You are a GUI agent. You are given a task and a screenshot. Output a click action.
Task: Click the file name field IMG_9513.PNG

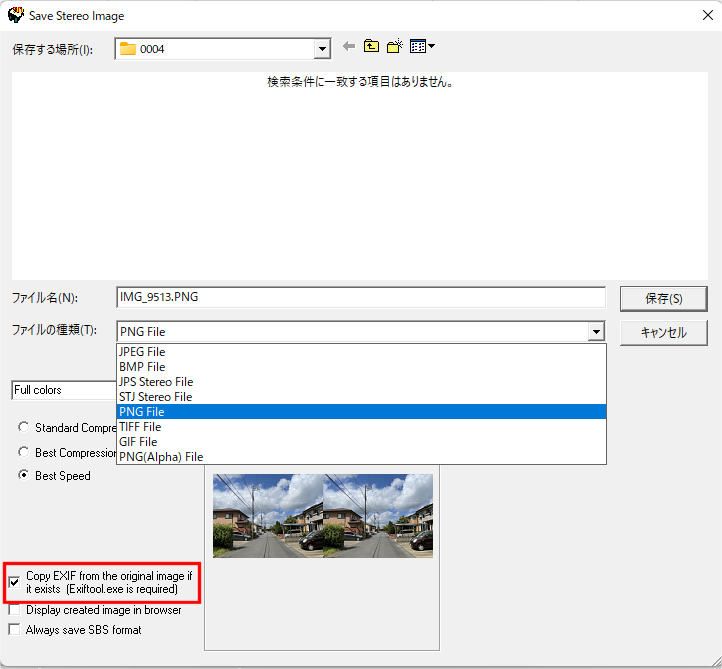point(361,297)
